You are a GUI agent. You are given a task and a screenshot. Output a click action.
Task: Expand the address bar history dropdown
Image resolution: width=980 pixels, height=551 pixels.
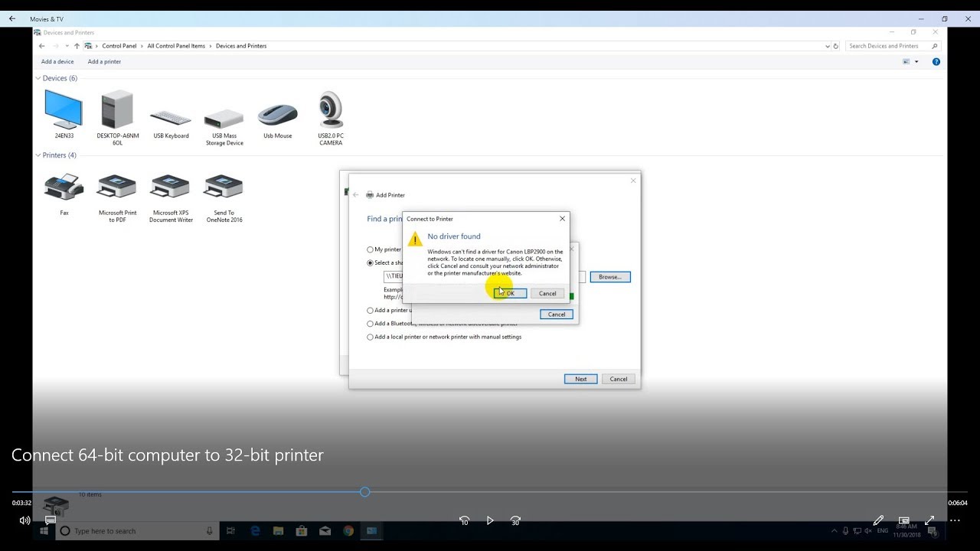point(828,46)
